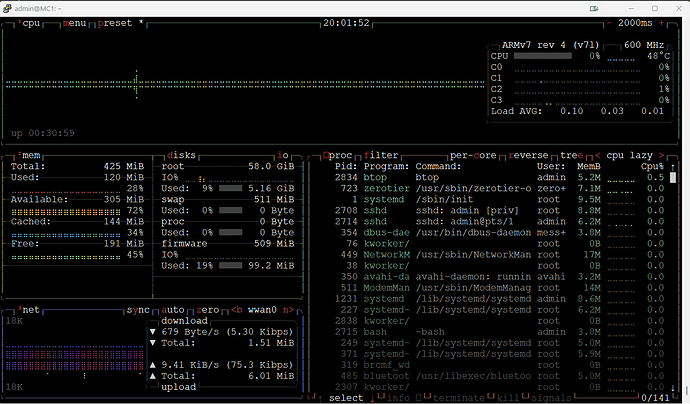
Task: Toggle the proc box label
Action: click(340, 155)
